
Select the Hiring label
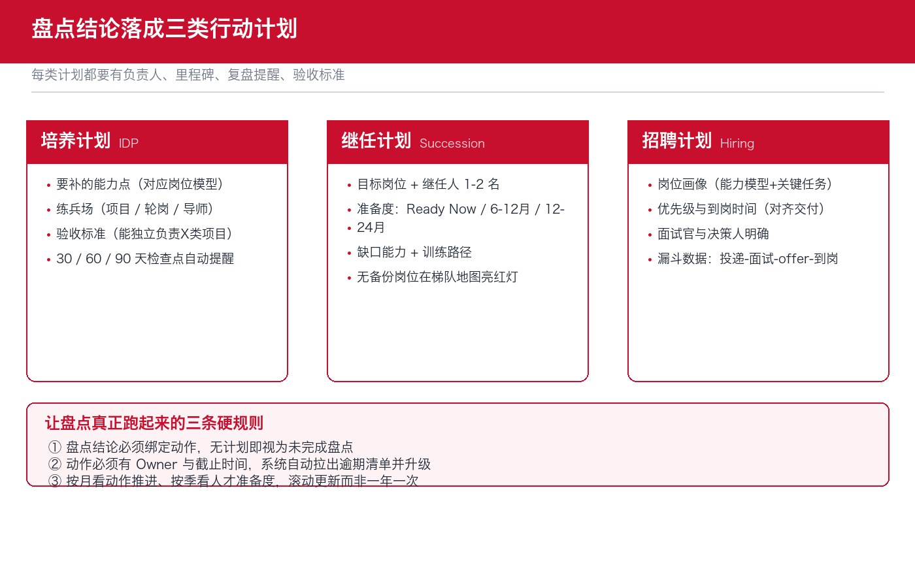(737, 144)
